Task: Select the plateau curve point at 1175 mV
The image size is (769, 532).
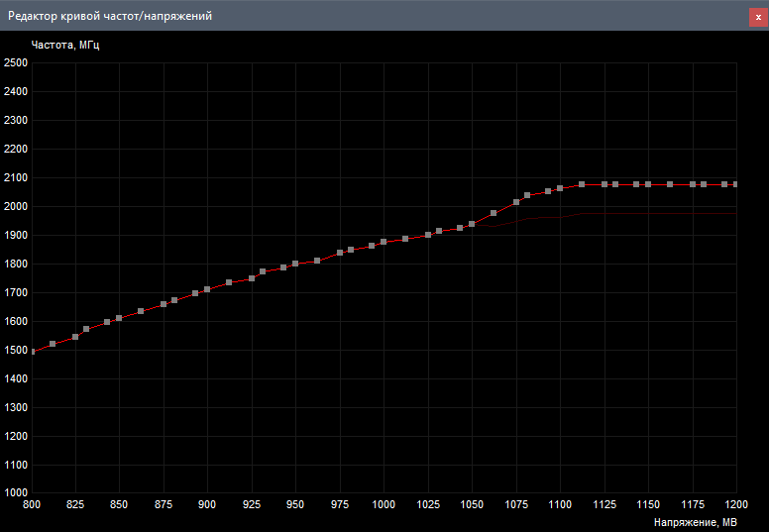Action: point(693,184)
